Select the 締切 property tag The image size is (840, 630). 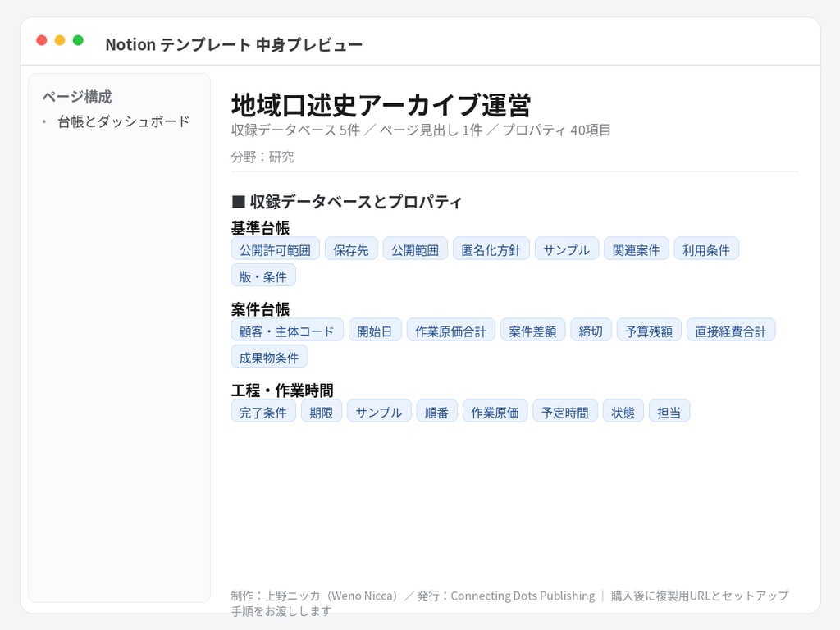(591, 331)
